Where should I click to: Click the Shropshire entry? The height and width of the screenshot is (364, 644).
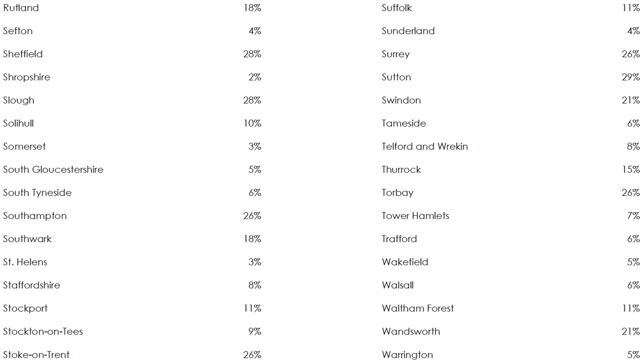click(x=27, y=78)
